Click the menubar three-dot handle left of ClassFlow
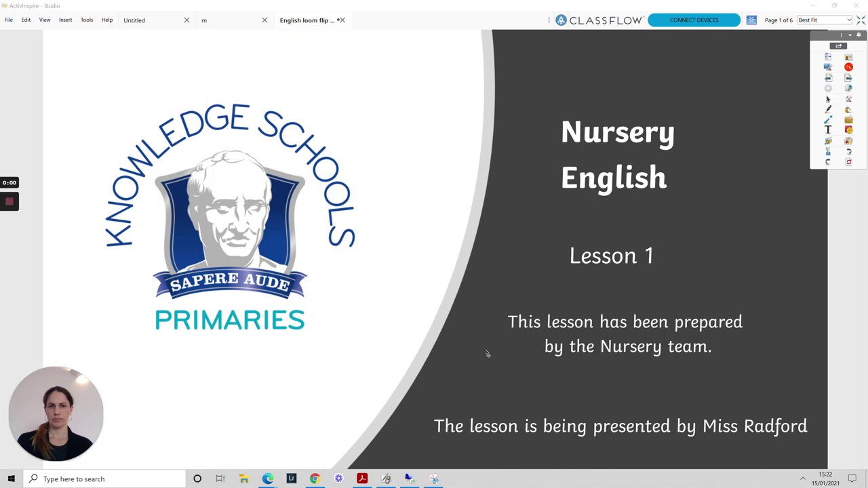Screen dimensions: 868x488 point(549,20)
